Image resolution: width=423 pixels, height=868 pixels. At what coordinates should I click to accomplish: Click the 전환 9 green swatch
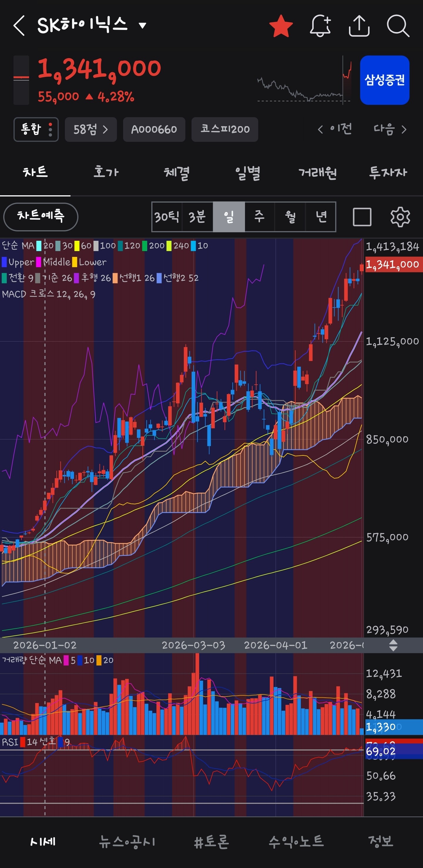click(x=4, y=278)
